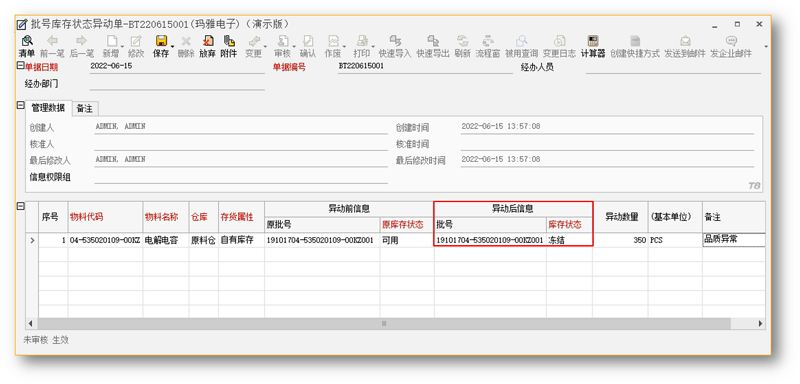Click cell 04-535020109-00KZ material code
Image resolution: width=800 pixels, height=384 pixels.
pyautogui.click(x=105, y=240)
